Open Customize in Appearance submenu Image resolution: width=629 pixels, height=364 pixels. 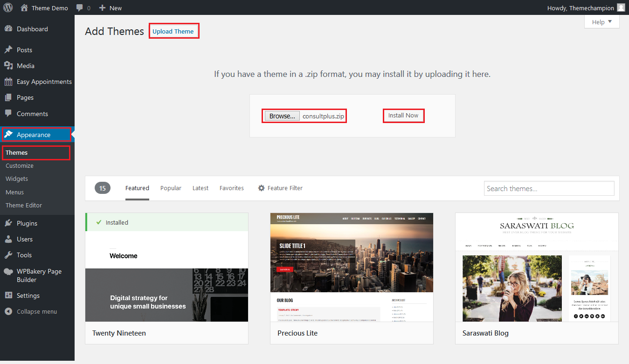click(20, 166)
